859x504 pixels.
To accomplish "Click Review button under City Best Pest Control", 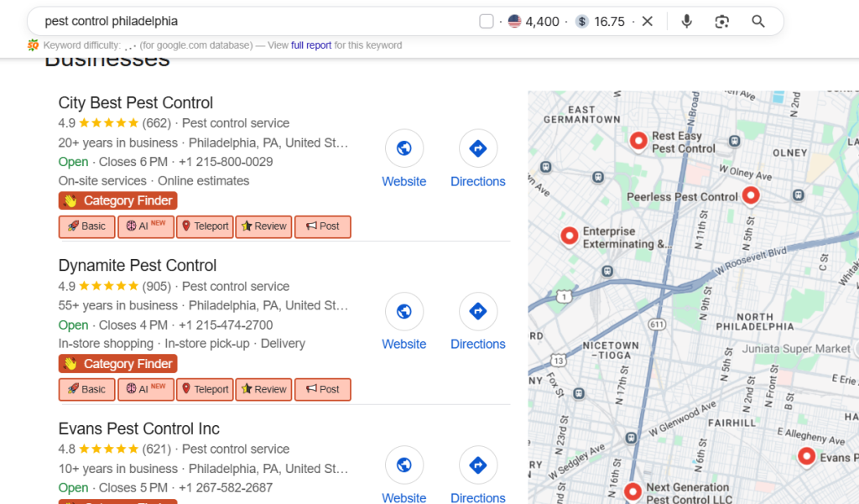I will (264, 226).
